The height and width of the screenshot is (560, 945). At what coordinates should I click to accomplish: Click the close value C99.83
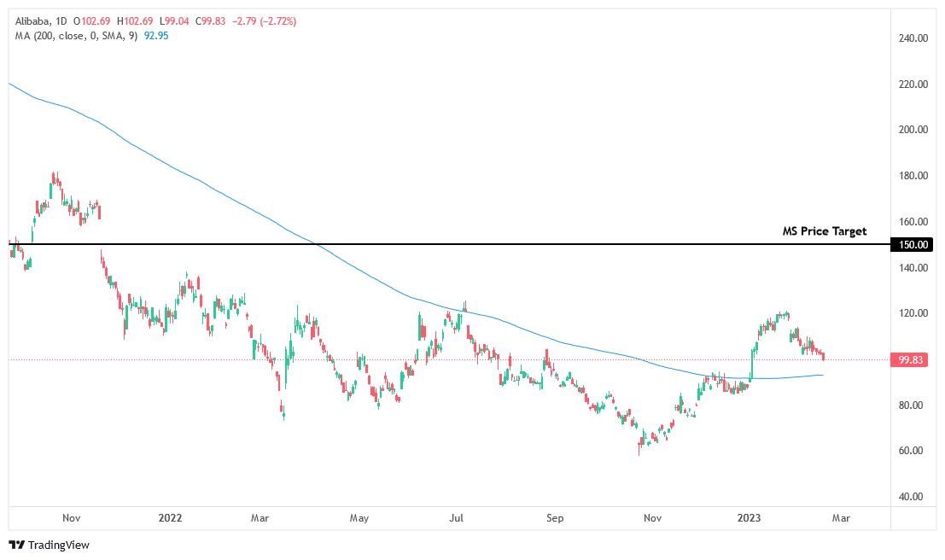(x=210, y=21)
